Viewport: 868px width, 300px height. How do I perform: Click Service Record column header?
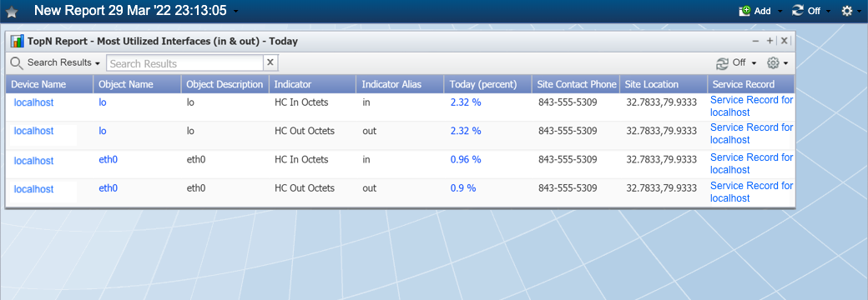pyautogui.click(x=751, y=84)
